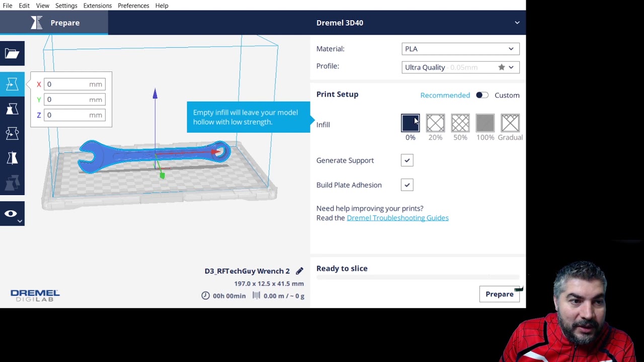
Task: Switch to the Prepare stage tab
Action: tap(54, 23)
